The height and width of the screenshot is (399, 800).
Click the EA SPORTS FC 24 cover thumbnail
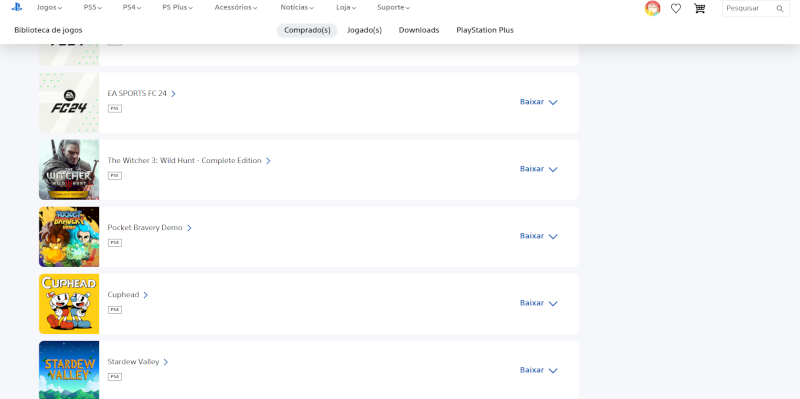coord(69,103)
